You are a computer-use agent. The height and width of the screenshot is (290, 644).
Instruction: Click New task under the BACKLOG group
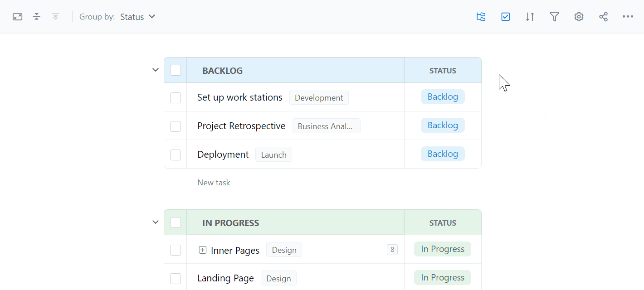214,182
